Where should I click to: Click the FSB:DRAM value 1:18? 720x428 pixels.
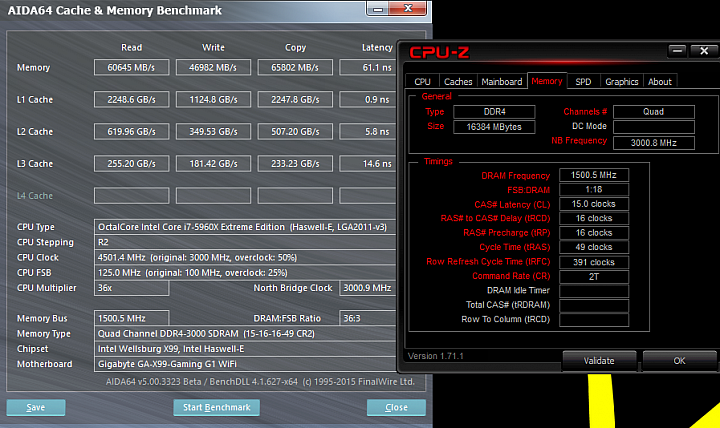[x=594, y=189]
